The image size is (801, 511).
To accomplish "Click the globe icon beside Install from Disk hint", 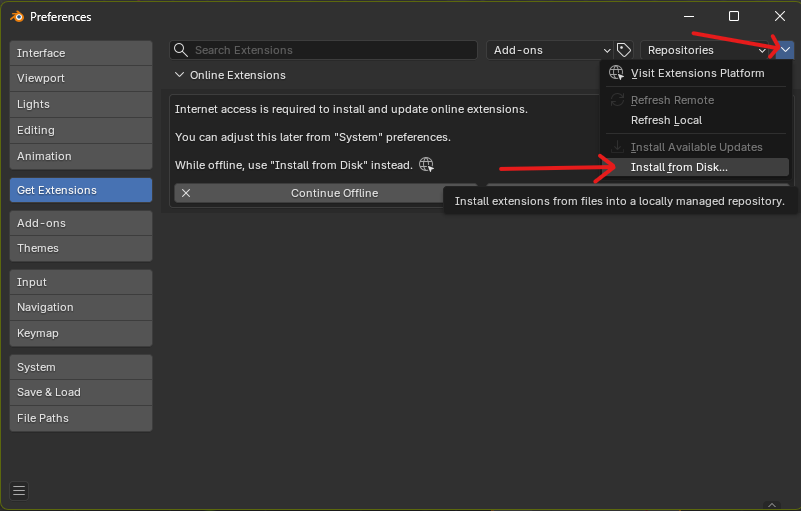I will click(x=427, y=165).
